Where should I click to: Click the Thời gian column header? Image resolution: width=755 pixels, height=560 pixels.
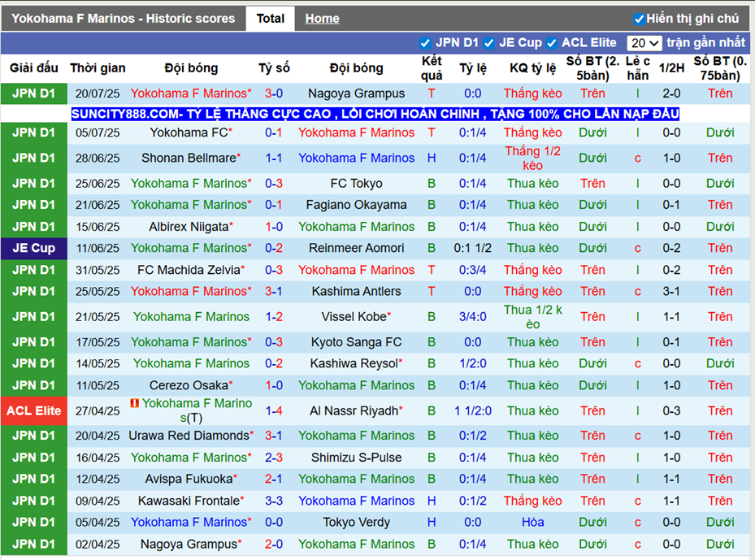98,68
